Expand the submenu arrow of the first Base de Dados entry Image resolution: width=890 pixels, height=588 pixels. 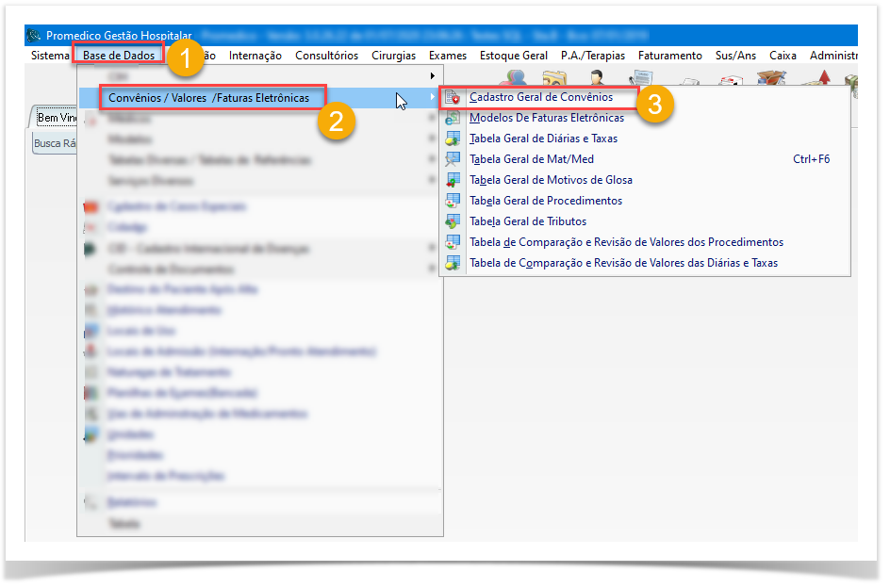433,75
